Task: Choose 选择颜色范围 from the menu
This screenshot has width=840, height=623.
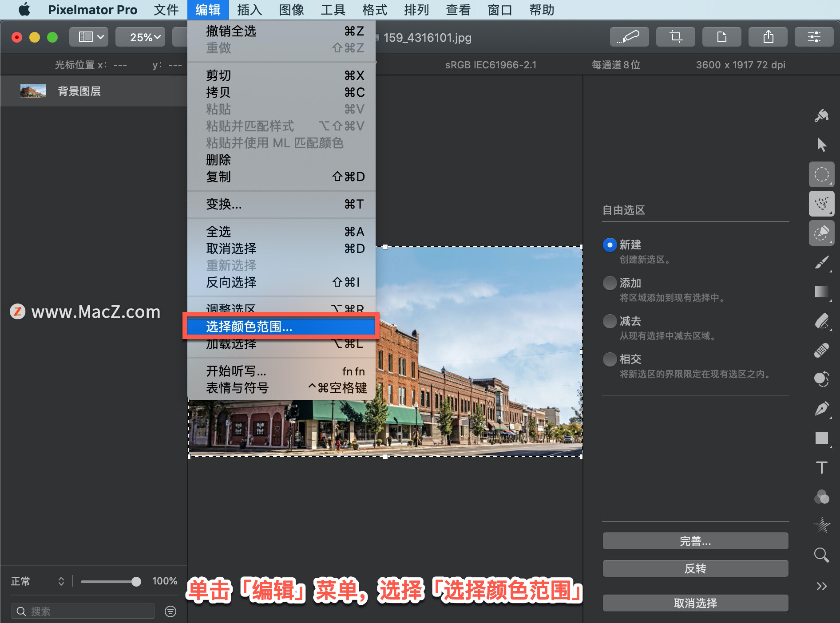Action: (x=281, y=327)
